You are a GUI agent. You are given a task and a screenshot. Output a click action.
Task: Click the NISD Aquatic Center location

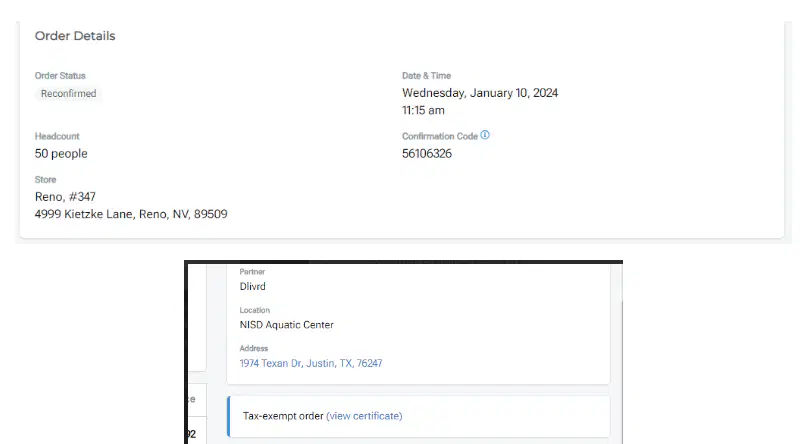[286, 325]
